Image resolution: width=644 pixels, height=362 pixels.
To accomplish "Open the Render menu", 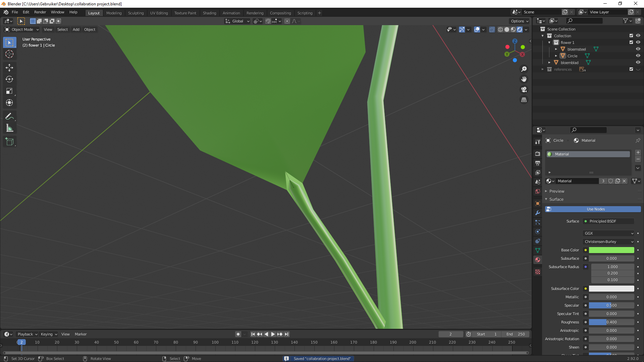I will pos(40,12).
